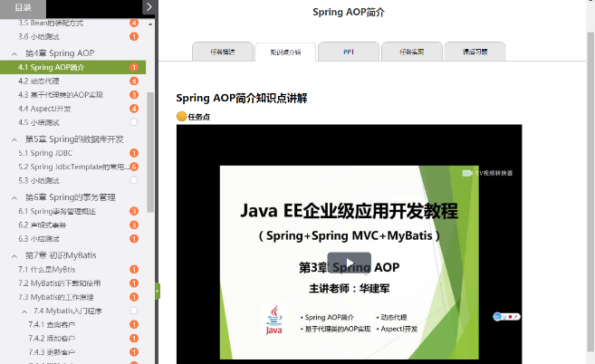595x364 pixels.
Task: Collapse the 第6章 Spring的事务管理 chapter
Action: [14, 197]
